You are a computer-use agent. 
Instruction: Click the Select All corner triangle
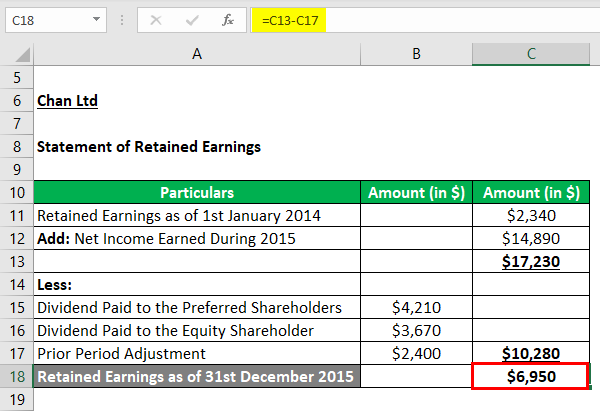[x=22, y=55]
